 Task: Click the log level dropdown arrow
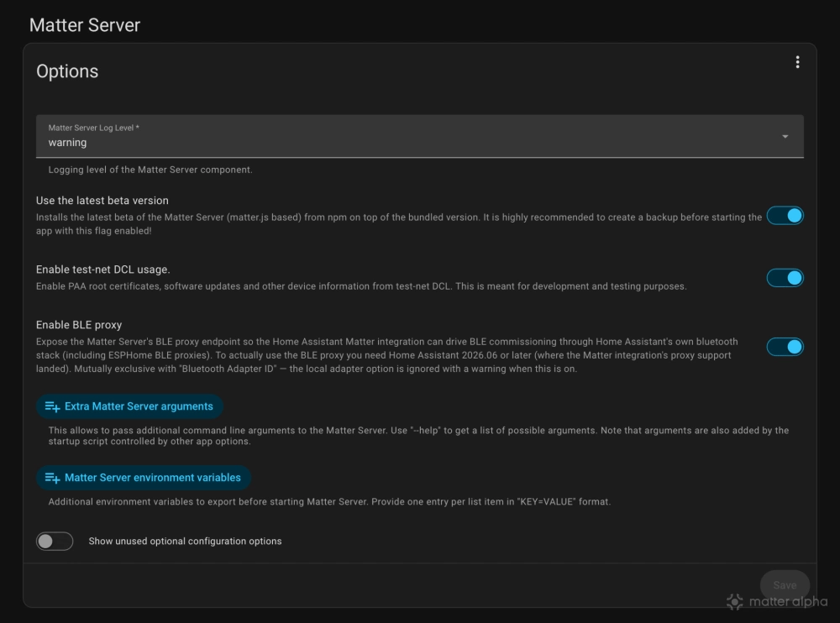[x=785, y=137]
